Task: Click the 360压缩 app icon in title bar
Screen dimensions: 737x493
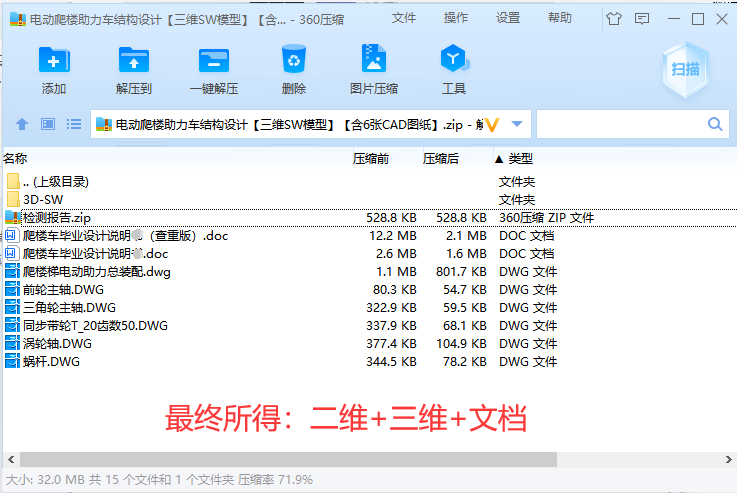Action: click(x=18, y=19)
